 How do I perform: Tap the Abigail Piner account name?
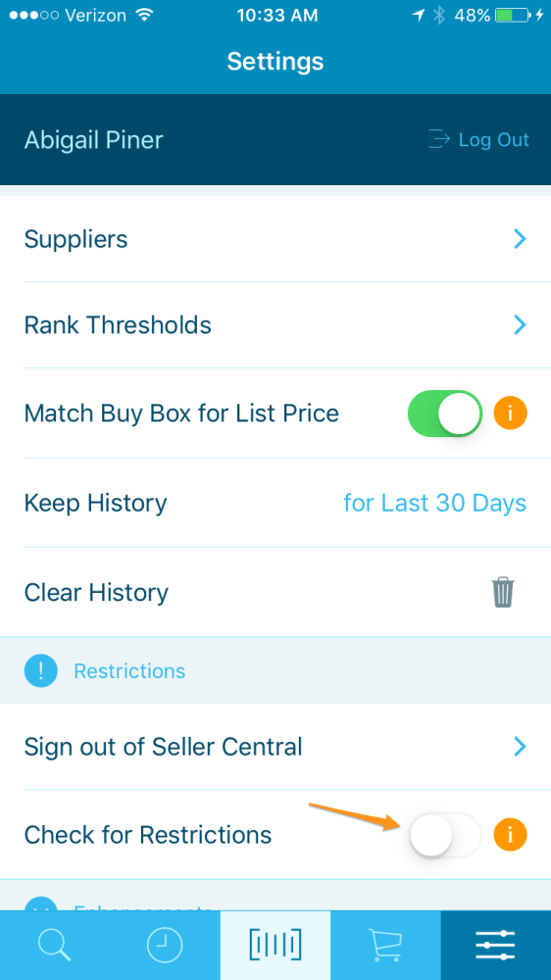pos(94,140)
